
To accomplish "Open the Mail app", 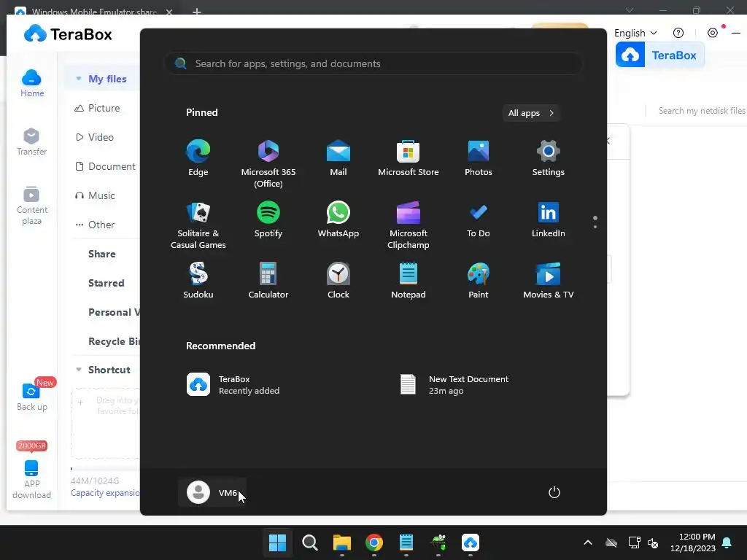I will 338,158.
